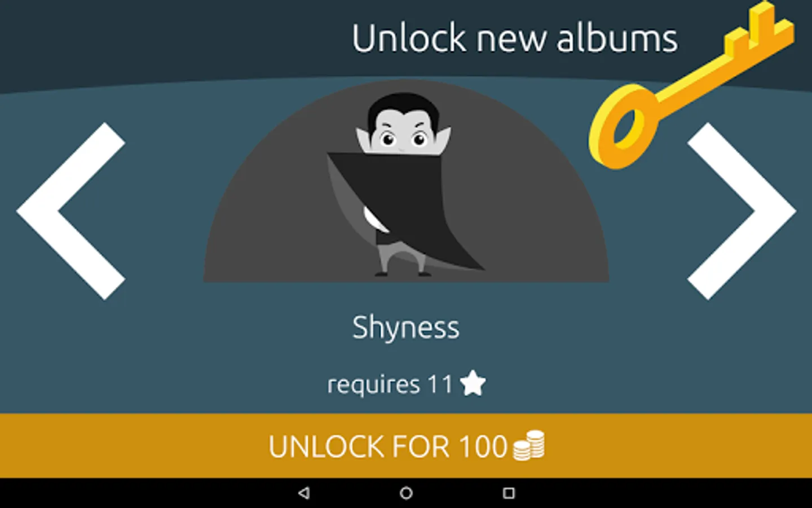812x508 pixels.
Task: Advance to the next album with right arrow
Action: click(742, 211)
